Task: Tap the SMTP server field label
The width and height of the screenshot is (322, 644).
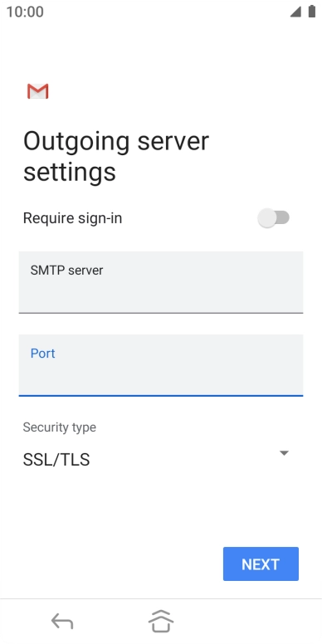Action: [66, 271]
